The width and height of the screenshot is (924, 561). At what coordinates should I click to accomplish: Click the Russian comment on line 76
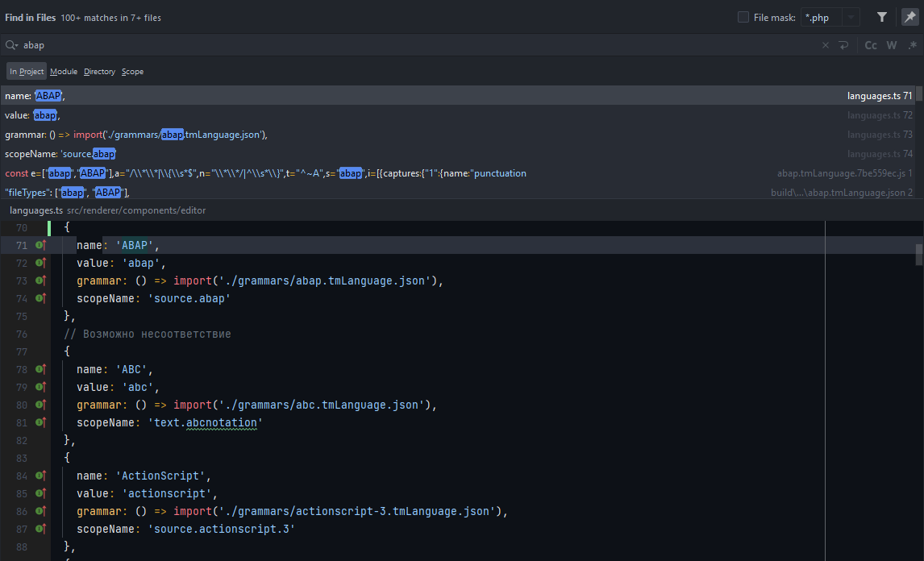pyautogui.click(x=148, y=335)
